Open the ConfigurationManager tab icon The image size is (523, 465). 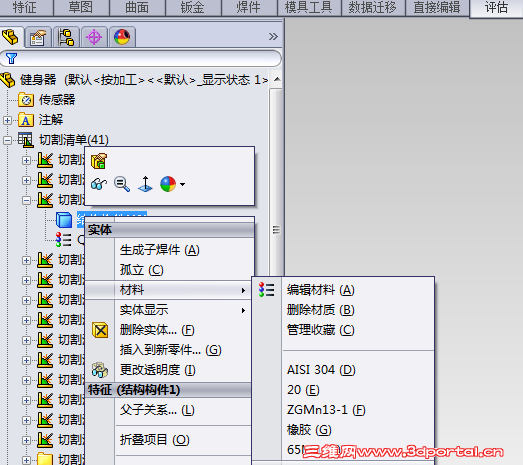click(x=66, y=37)
